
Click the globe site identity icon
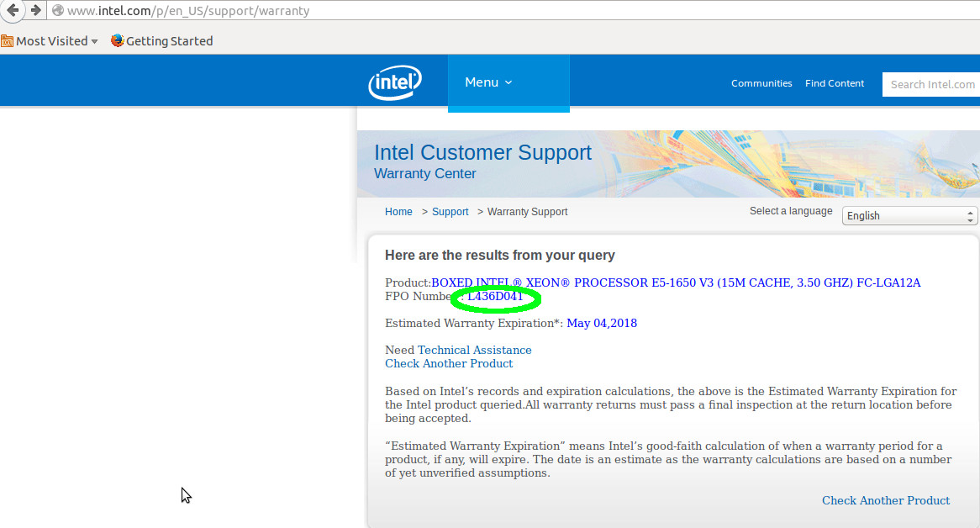tap(57, 11)
